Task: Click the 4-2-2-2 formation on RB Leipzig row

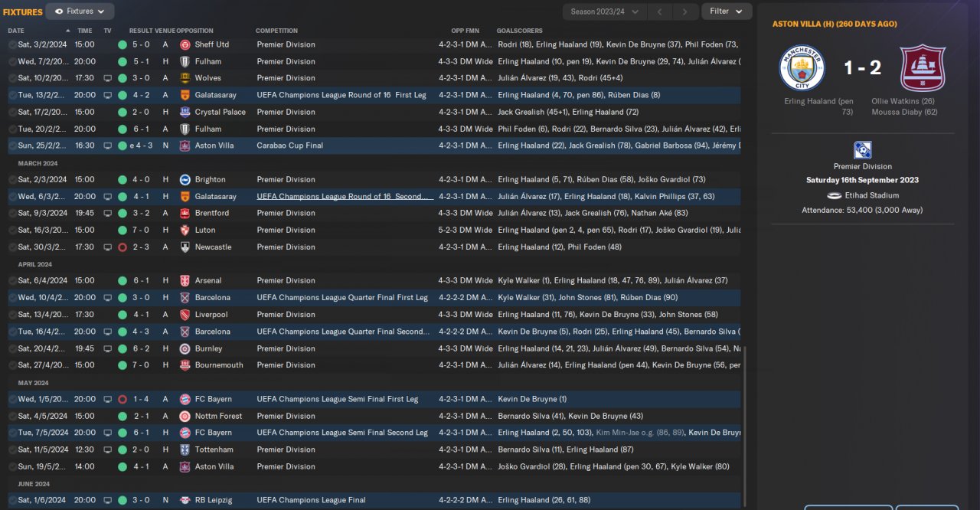Action: click(465, 500)
